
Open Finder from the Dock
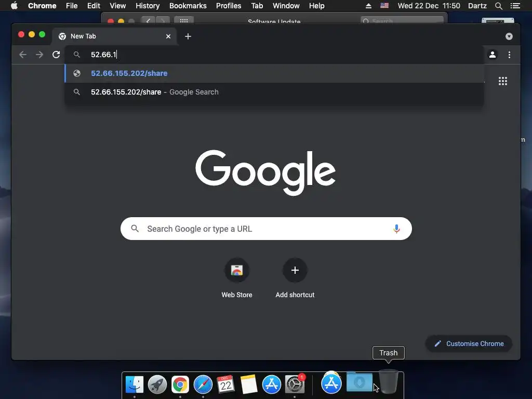(135, 384)
